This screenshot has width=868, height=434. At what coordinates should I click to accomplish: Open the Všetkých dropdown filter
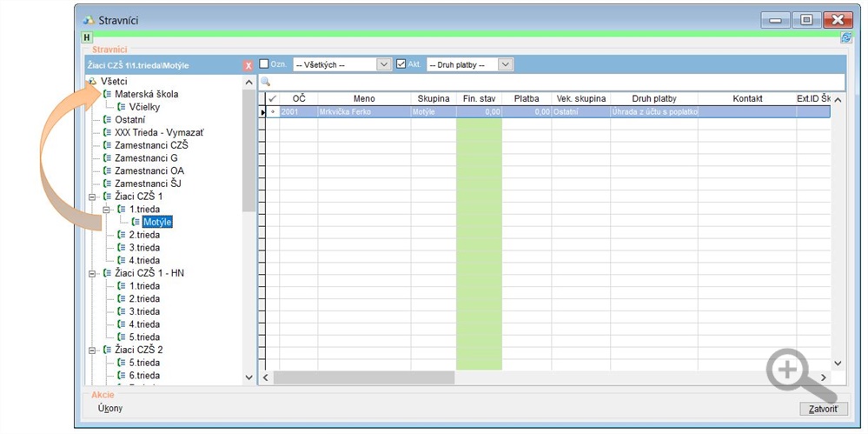(383, 64)
